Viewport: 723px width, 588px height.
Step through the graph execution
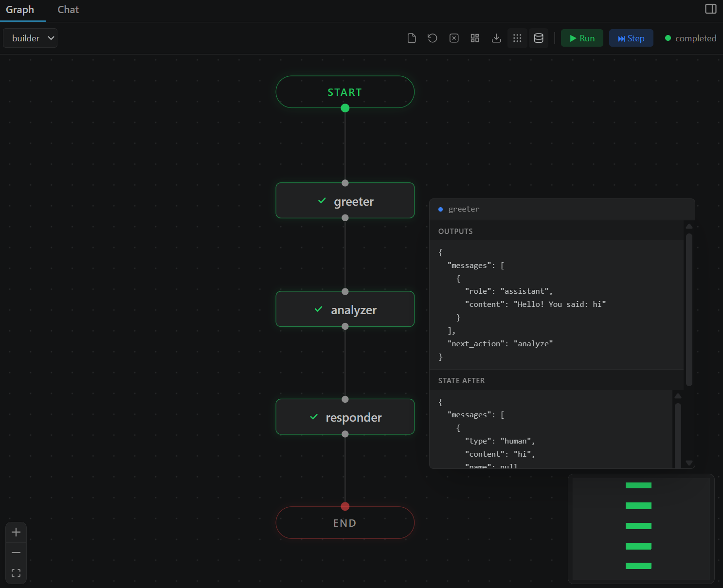pos(631,38)
